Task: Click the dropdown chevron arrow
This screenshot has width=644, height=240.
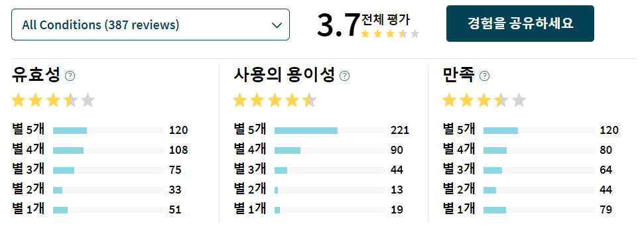Action: [277, 25]
